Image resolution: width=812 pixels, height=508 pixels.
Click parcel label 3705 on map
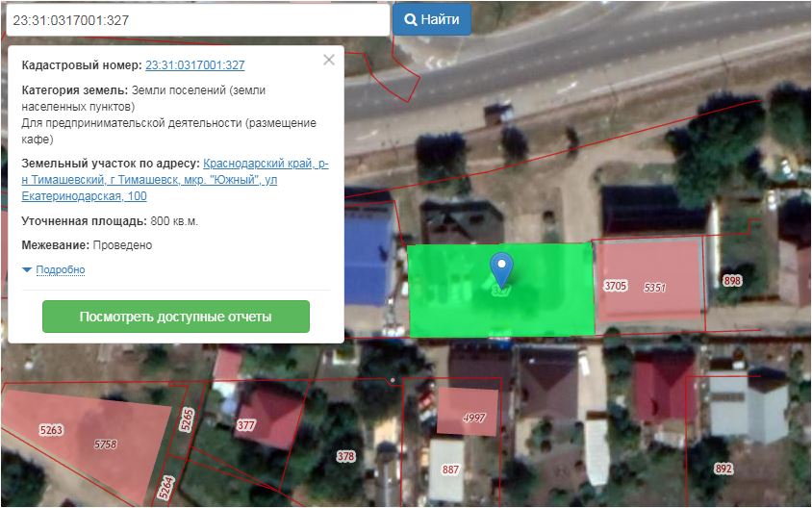coord(616,286)
